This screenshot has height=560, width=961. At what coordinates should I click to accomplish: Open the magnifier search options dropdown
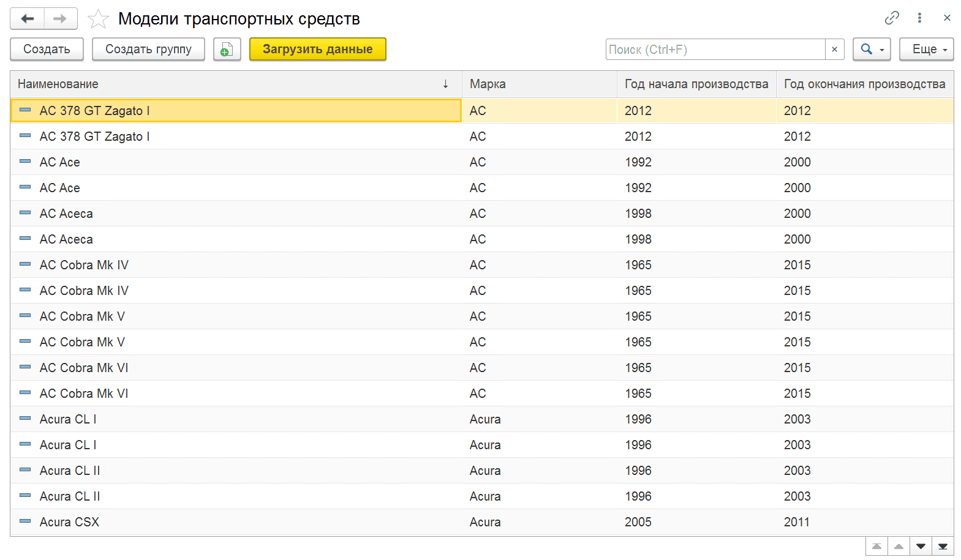pos(872,49)
